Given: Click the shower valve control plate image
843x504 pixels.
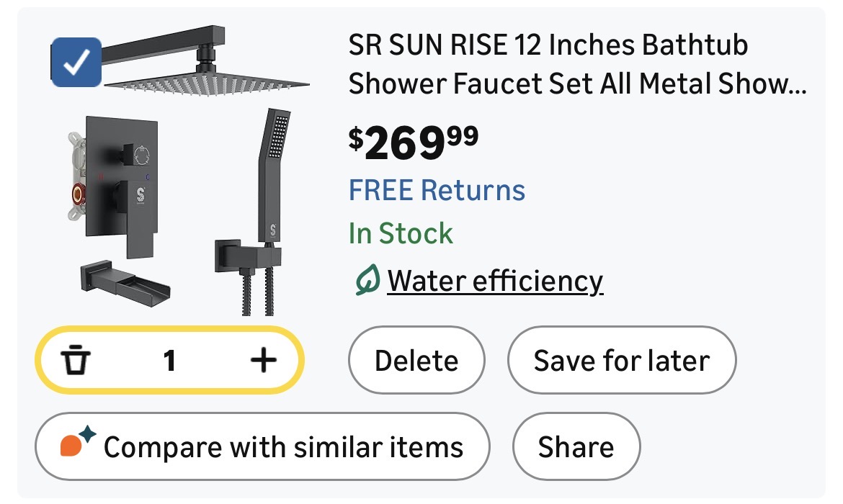Looking at the screenshot, I should point(122,184).
